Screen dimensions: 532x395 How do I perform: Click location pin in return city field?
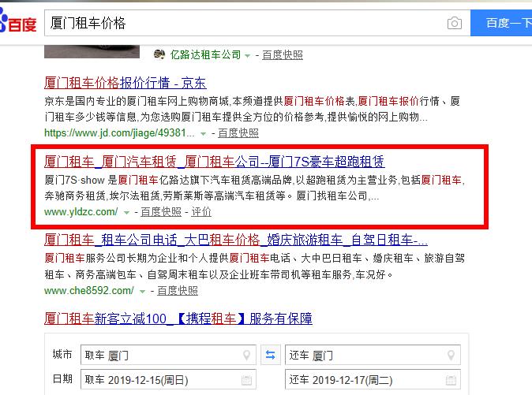coord(451,356)
